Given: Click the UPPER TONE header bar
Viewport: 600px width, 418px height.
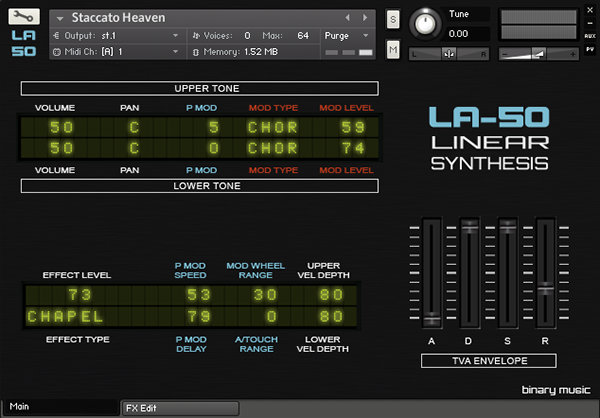Looking at the screenshot, I should [200, 88].
